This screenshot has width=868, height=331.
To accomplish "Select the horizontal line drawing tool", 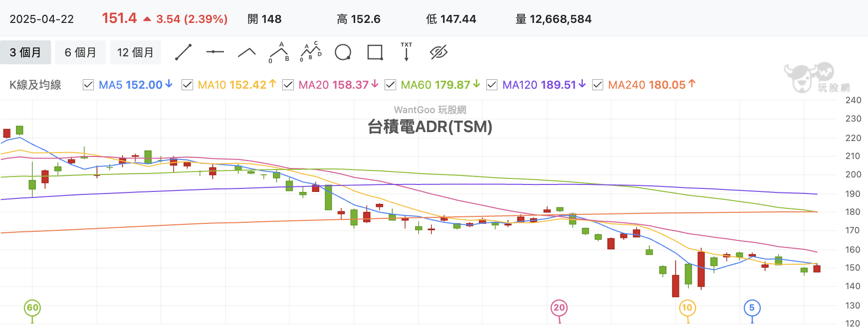I will 215,52.
